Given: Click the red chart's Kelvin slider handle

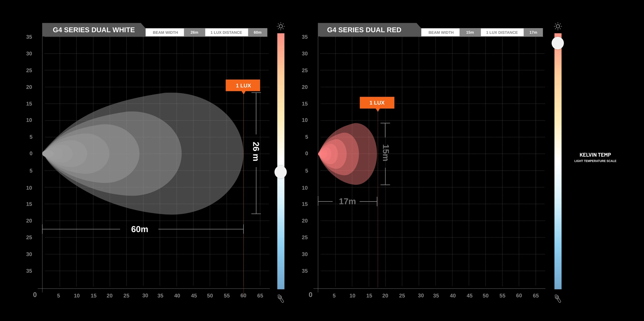Looking at the screenshot, I should pos(558,43).
